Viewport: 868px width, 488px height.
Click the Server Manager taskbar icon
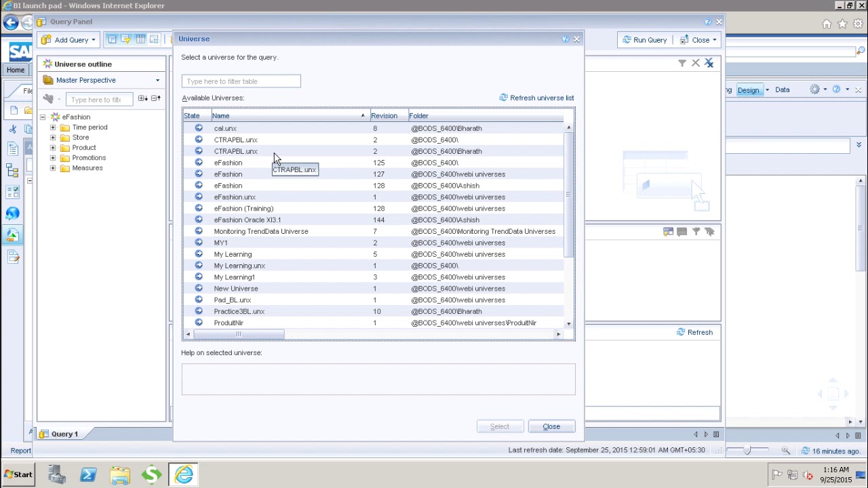(x=56, y=475)
